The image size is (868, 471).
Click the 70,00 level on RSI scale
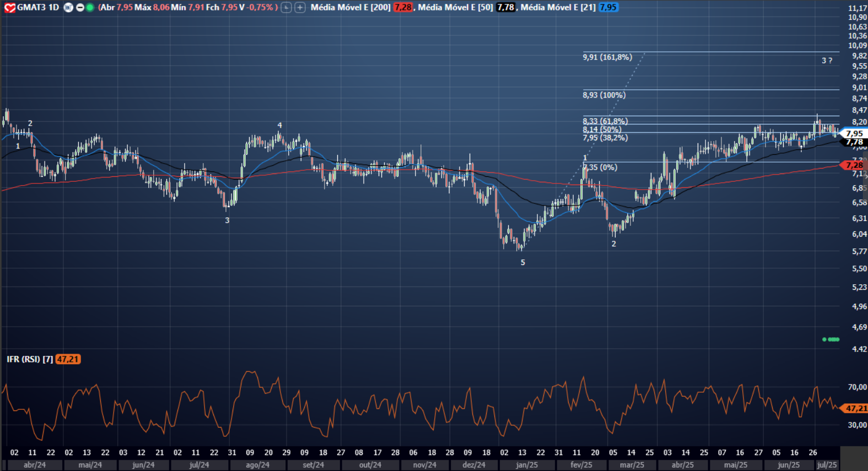858,387
